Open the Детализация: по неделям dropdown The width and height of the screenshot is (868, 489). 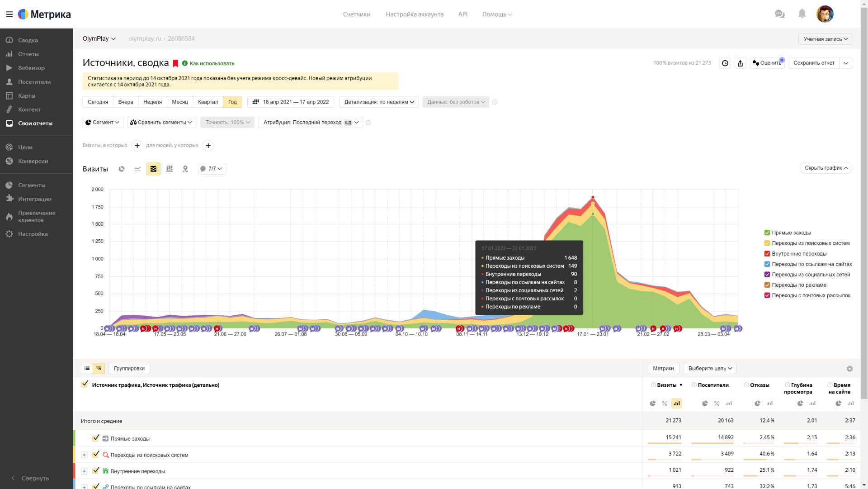[379, 102]
